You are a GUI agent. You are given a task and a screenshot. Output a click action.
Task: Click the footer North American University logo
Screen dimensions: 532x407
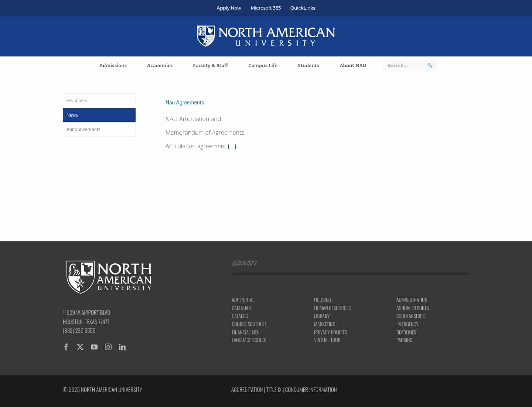click(109, 277)
